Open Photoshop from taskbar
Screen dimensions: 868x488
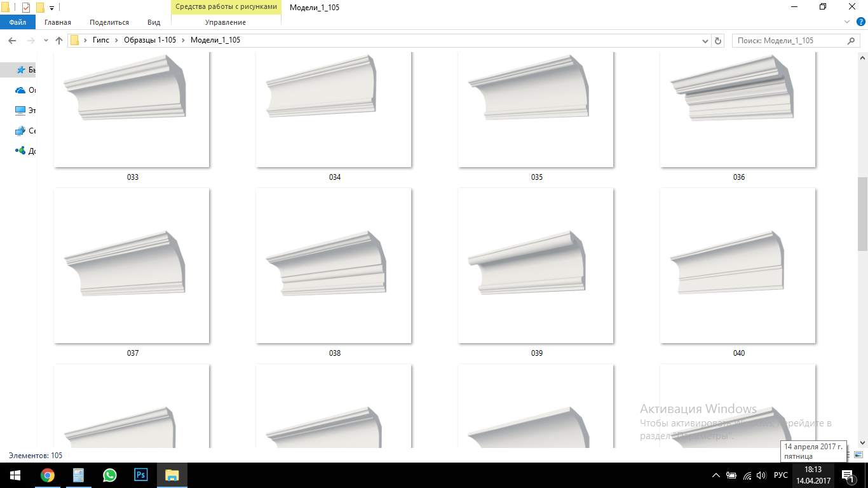[140, 475]
